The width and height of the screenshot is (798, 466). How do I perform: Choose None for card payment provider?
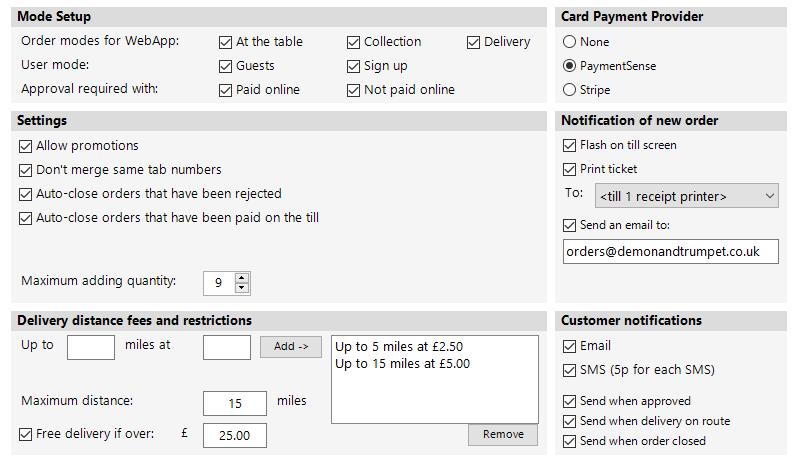(x=570, y=42)
